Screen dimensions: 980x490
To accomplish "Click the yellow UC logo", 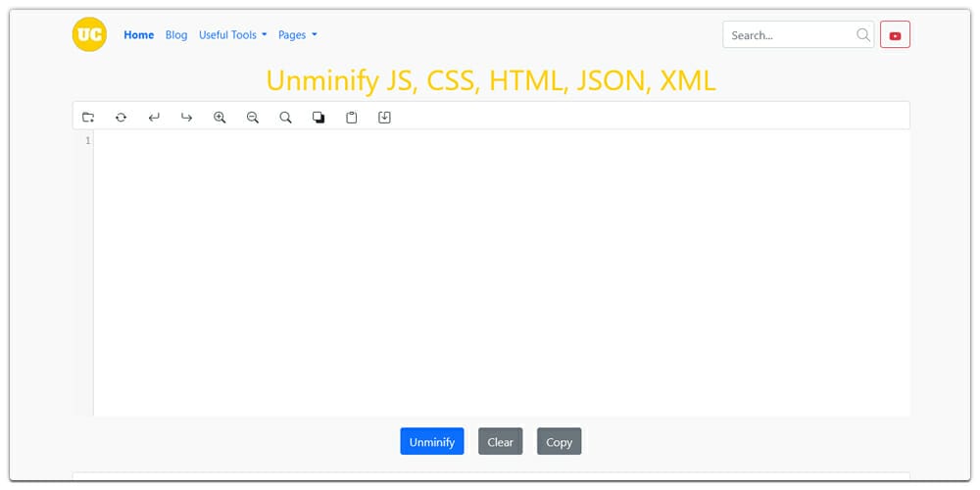I will (x=89, y=34).
